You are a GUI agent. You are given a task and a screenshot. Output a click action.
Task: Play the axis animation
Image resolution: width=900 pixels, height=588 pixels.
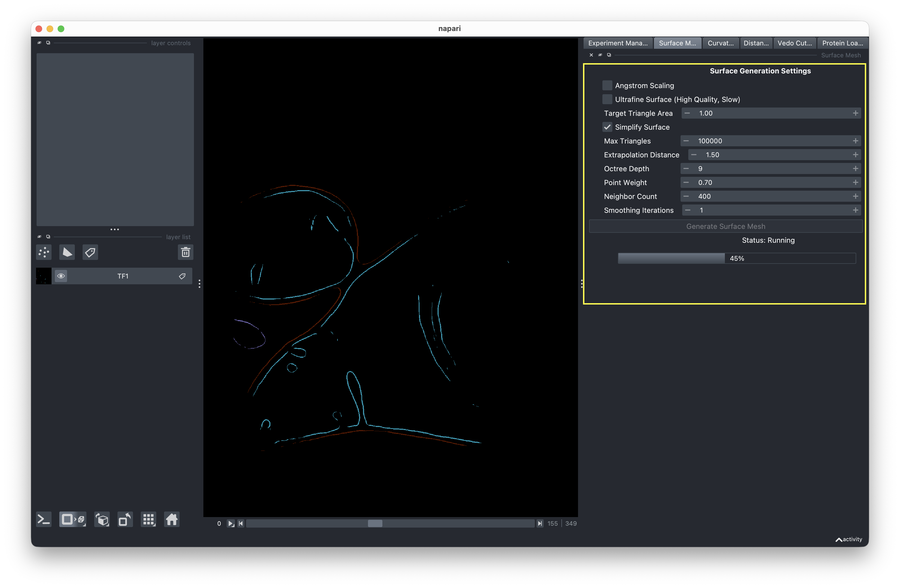[x=231, y=524]
